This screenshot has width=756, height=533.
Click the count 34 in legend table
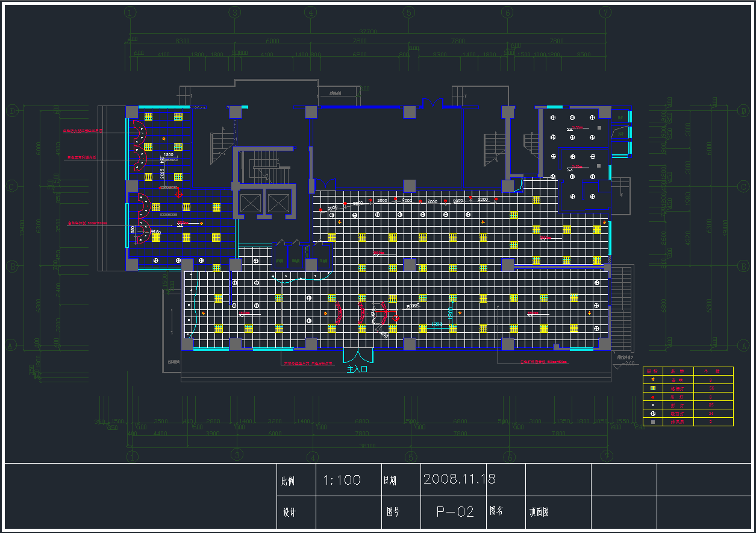click(711, 414)
